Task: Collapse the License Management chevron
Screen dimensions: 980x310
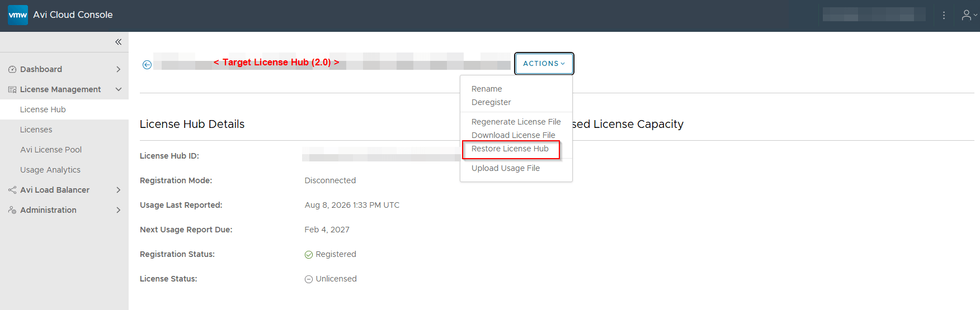Action: [x=118, y=89]
